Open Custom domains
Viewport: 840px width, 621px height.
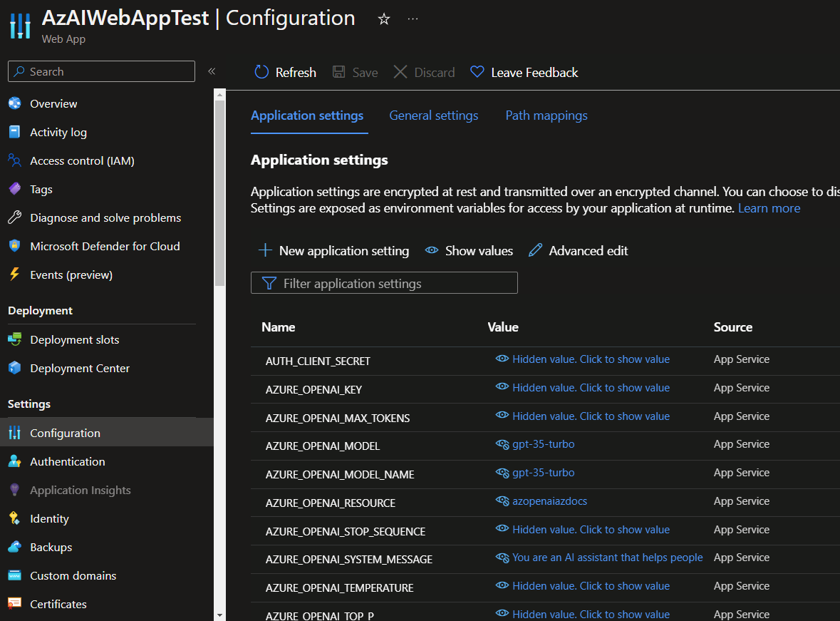(73, 575)
